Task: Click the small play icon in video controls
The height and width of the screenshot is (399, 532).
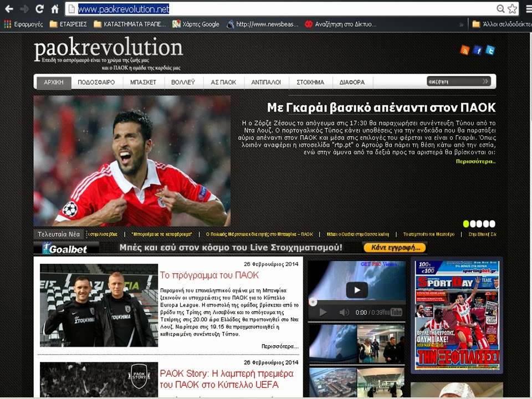Action: pyautogui.click(x=323, y=313)
